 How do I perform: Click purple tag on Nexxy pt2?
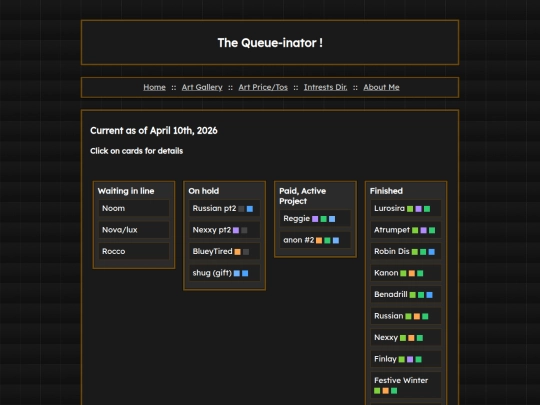(x=236, y=230)
